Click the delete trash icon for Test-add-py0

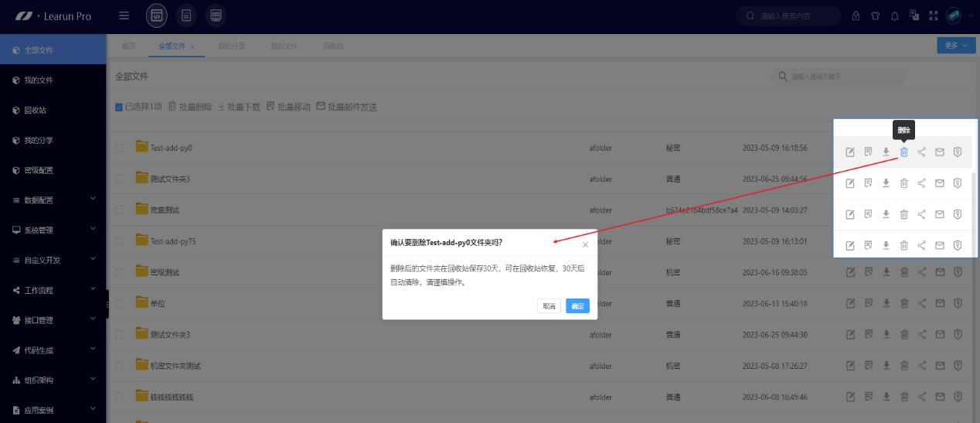pyautogui.click(x=903, y=152)
